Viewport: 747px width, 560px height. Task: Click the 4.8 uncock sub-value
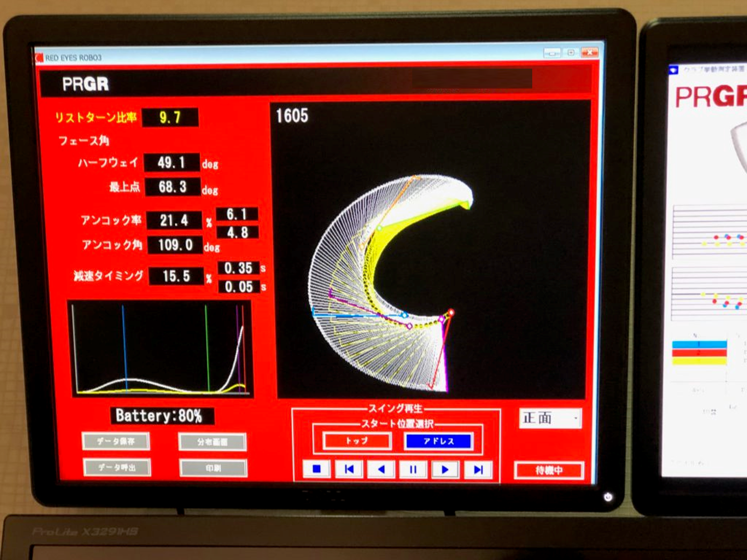click(x=238, y=232)
